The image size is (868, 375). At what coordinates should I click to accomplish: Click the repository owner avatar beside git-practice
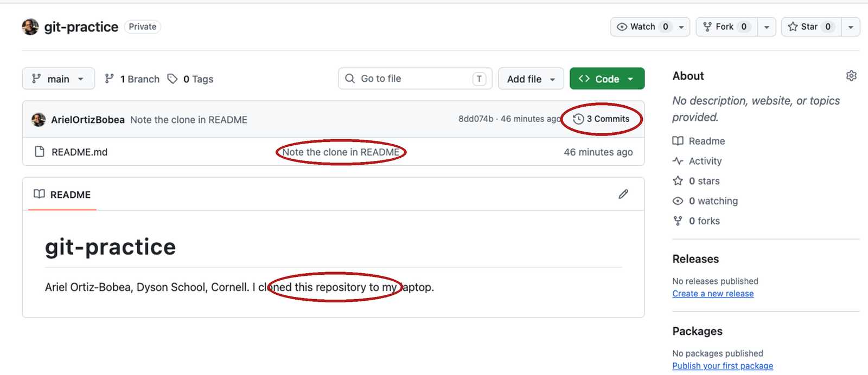pyautogui.click(x=30, y=27)
